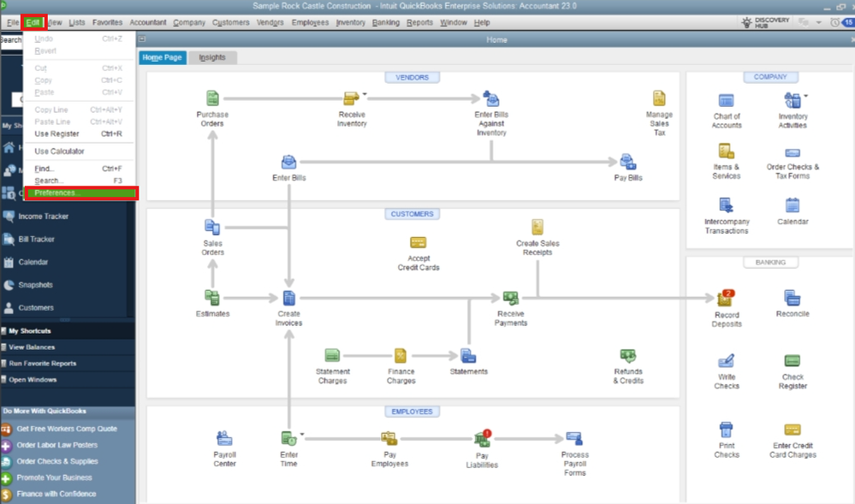
Task: Select Preferences in Edit menu
Action: click(x=81, y=193)
